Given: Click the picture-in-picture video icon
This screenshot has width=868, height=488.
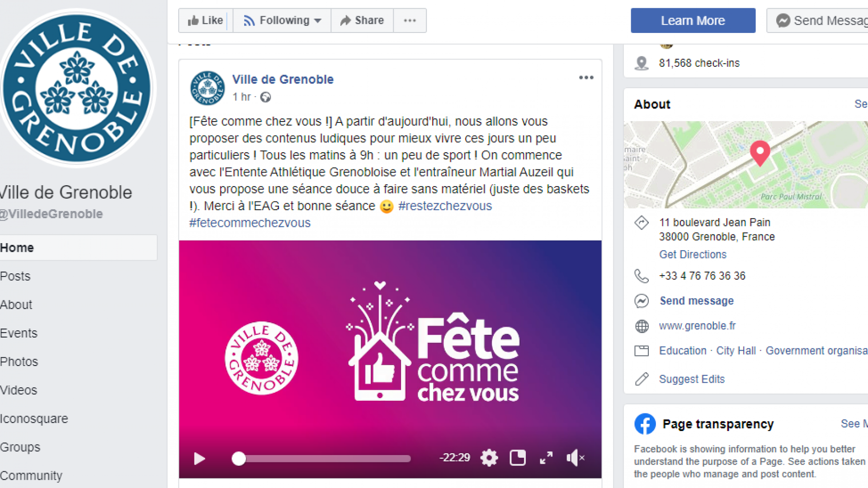Looking at the screenshot, I should (518, 458).
